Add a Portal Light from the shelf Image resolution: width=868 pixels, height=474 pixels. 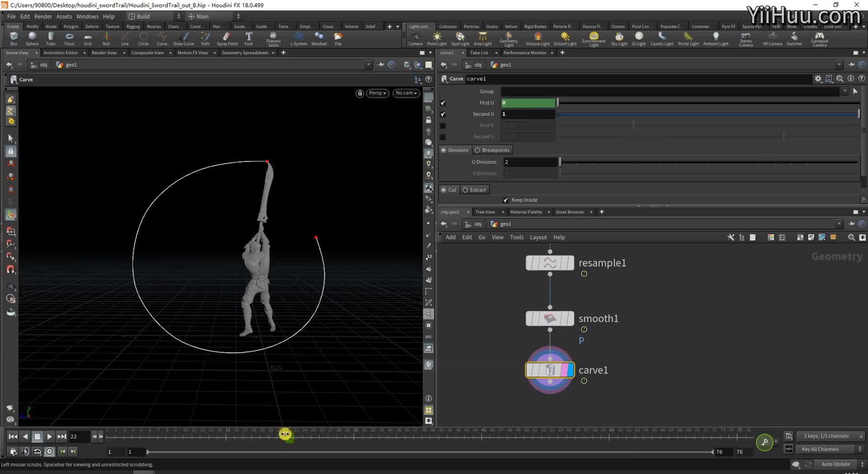click(x=688, y=38)
